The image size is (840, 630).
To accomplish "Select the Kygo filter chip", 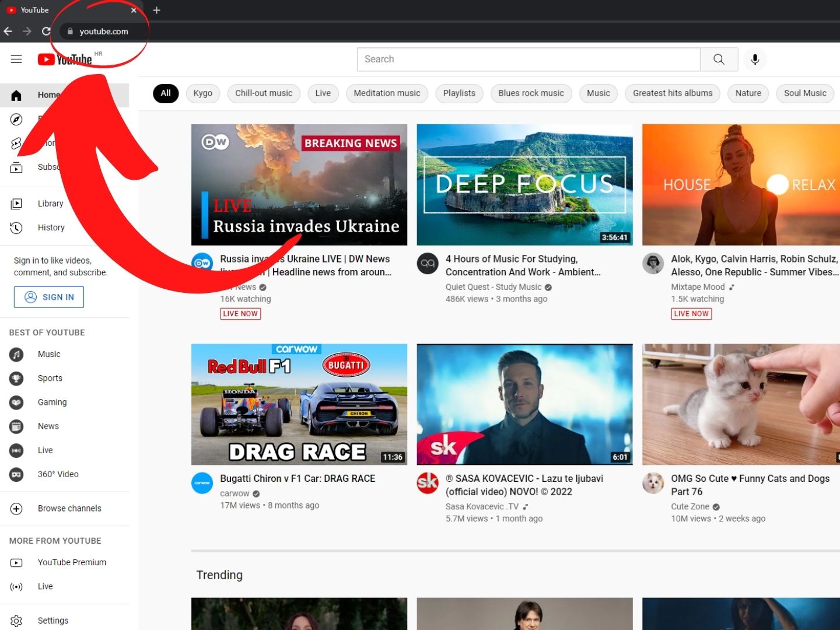I will pyautogui.click(x=203, y=93).
